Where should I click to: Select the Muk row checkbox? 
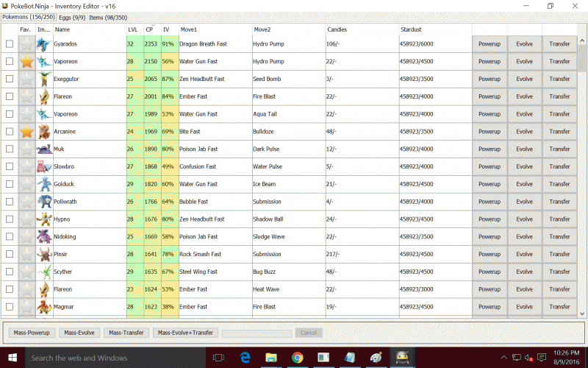click(10, 149)
